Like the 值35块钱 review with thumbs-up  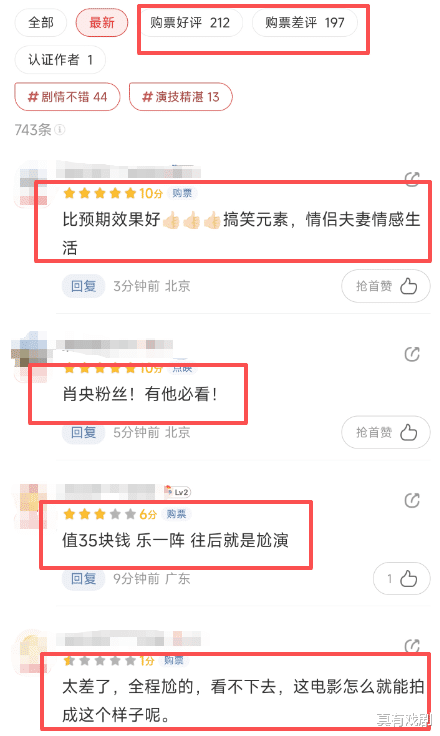tap(401, 579)
